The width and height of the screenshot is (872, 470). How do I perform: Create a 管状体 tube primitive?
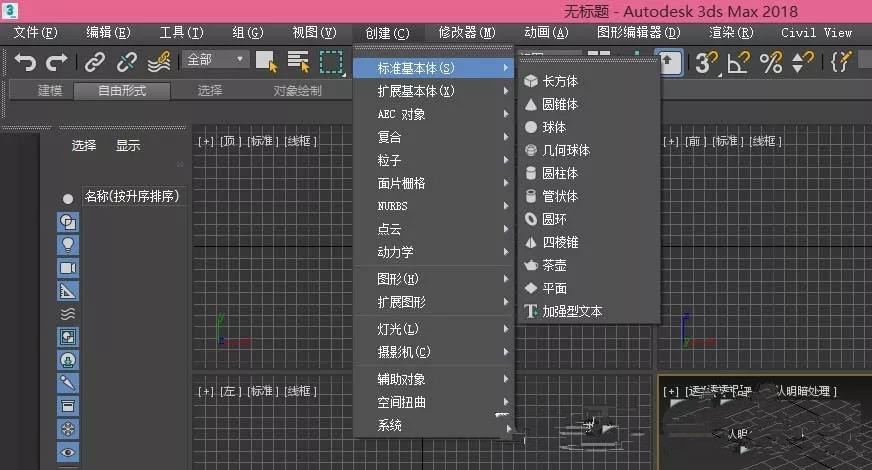pyautogui.click(x=589, y=196)
